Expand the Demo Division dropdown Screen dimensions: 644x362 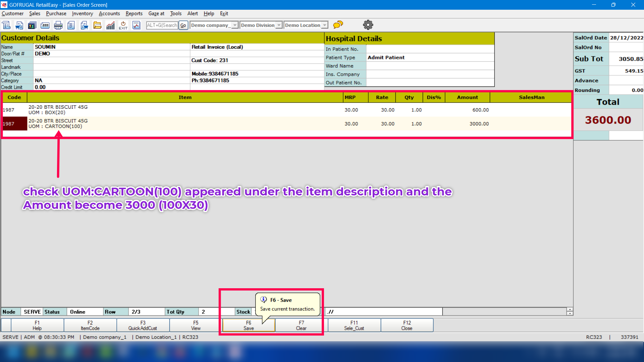(x=279, y=25)
